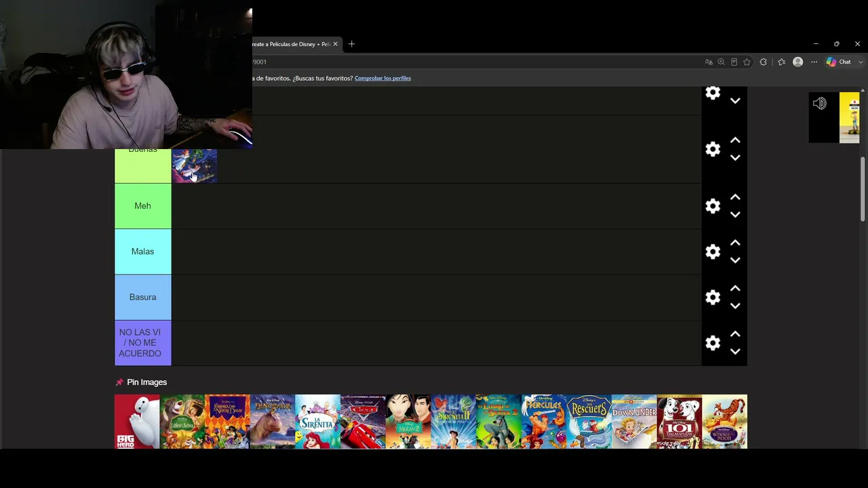The width and height of the screenshot is (868, 488).
Task: Select the Libro de la Selva 2 poster
Action: pos(498,422)
